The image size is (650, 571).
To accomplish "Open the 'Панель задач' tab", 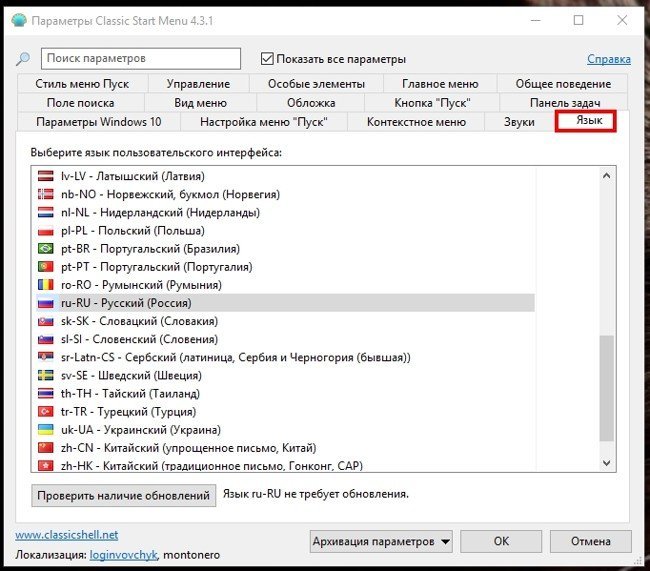I will (565, 102).
